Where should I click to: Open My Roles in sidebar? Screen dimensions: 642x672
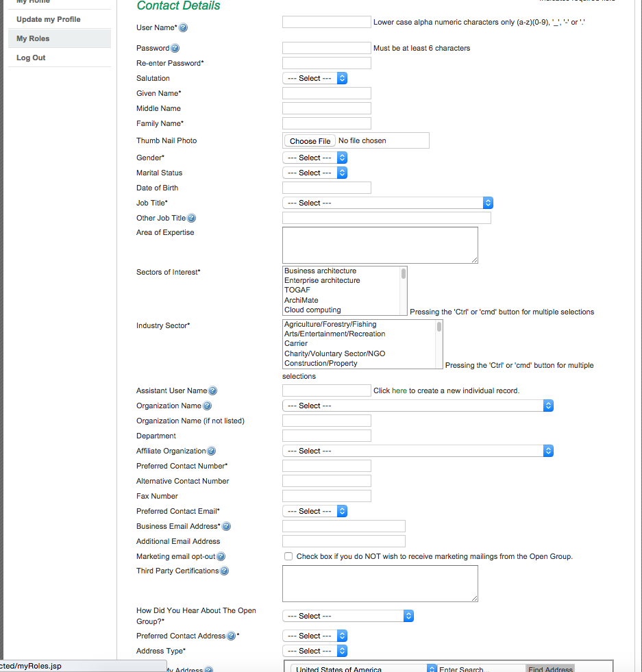[x=33, y=39]
